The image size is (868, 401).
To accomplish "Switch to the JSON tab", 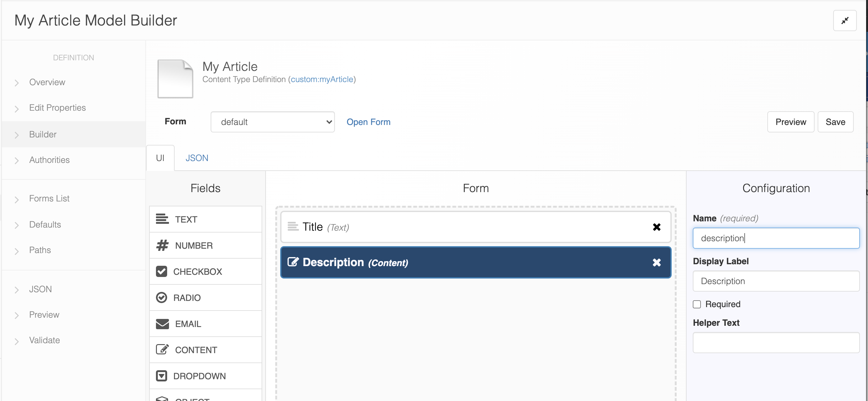I will 197,158.
